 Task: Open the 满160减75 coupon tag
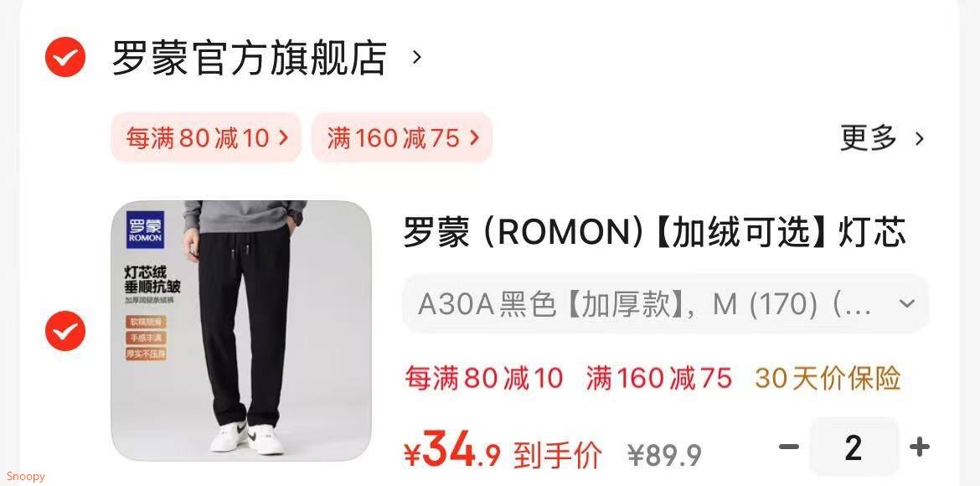tap(402, 137)
